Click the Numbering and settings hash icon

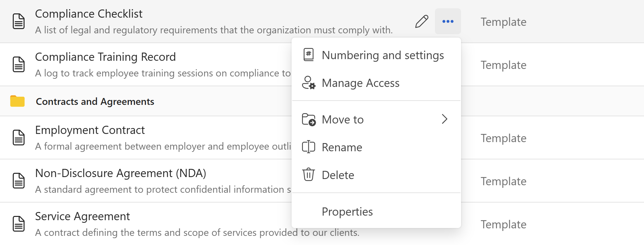[308, 55]
